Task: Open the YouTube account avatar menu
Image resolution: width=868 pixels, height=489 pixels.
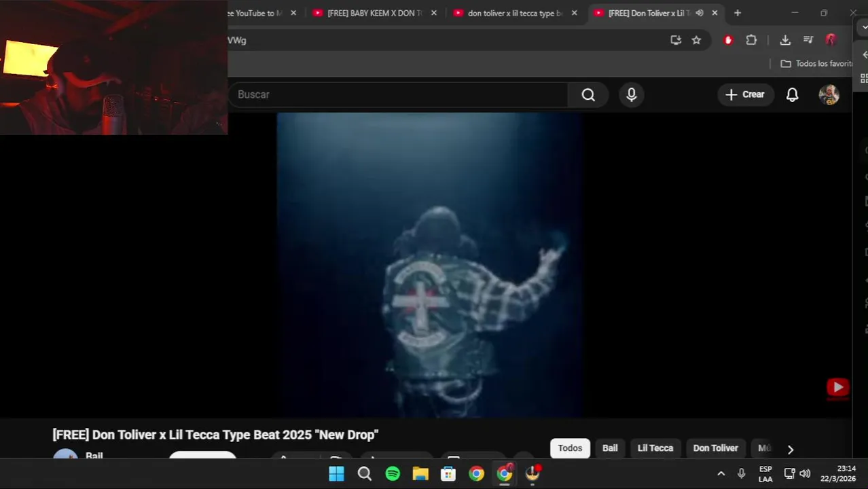Action: pos(829,95)
